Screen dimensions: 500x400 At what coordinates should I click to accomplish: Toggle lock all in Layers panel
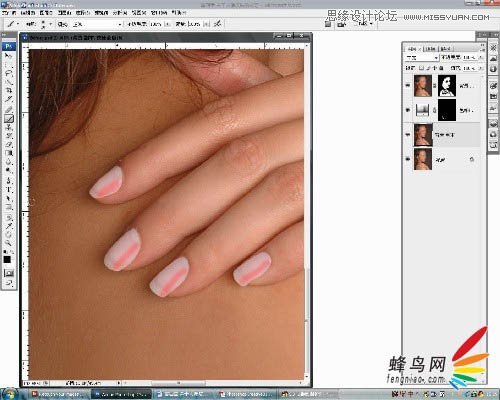coord(441,68)
